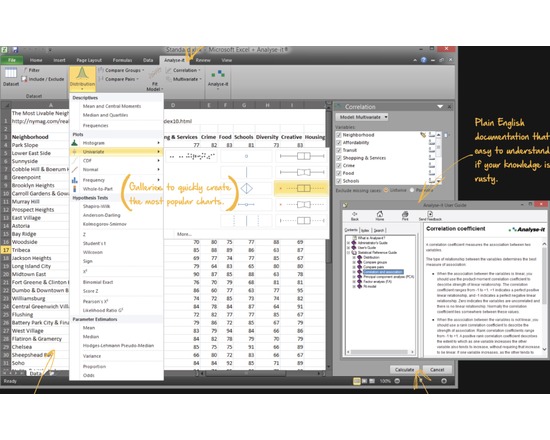The image size is (550, 440).
Task: Uncheck the Affordability variable checkbox
Action: click(x=339, y=142)
